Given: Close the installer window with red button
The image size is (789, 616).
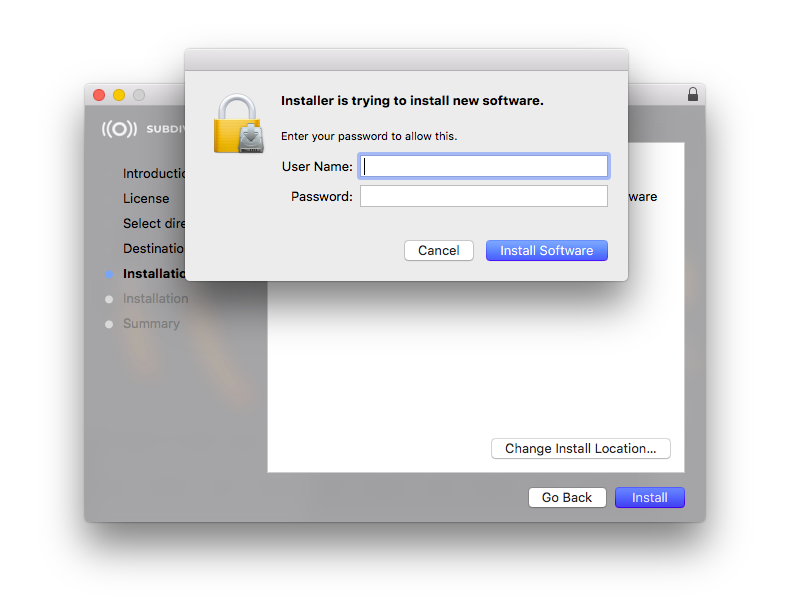Looking at the screenshot, I should (99, 95).
